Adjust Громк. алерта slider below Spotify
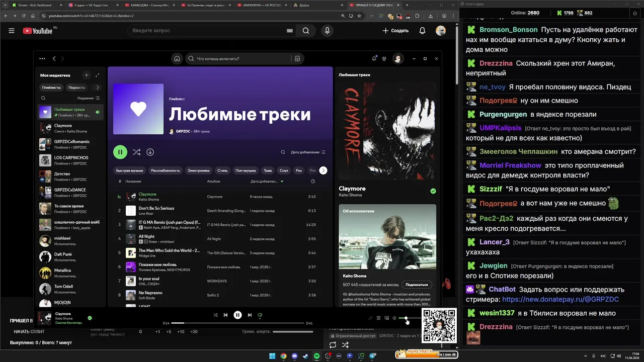The height and width of the screenshot is (362, 644). tap(293, 331)
